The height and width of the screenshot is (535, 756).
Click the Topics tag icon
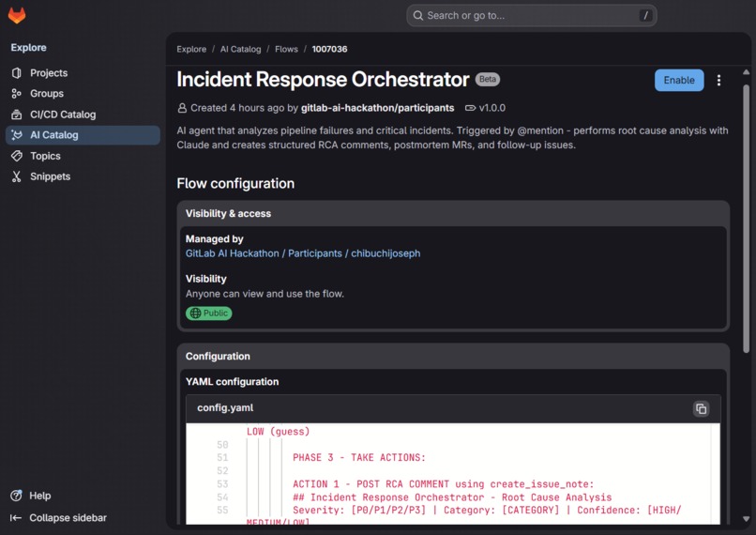click(16, 156)
